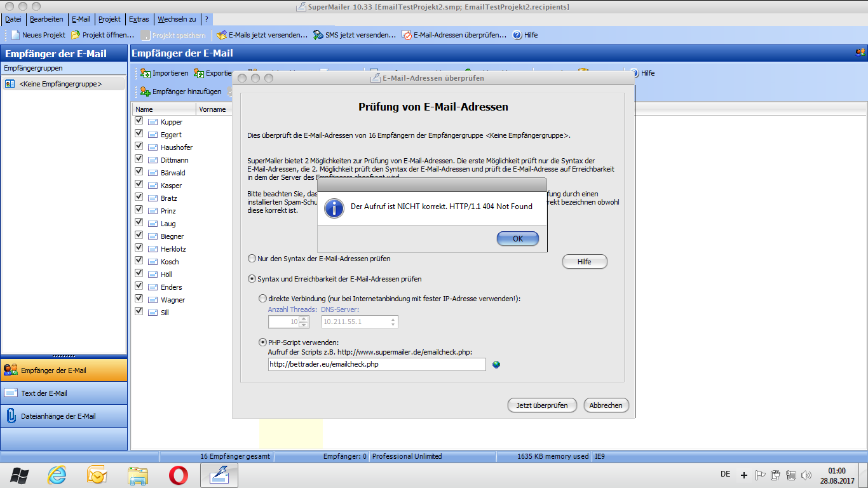Click the PHP script URL input field
Image resolution: width=868 pixels, height=488 pixels.
[377, 365]
